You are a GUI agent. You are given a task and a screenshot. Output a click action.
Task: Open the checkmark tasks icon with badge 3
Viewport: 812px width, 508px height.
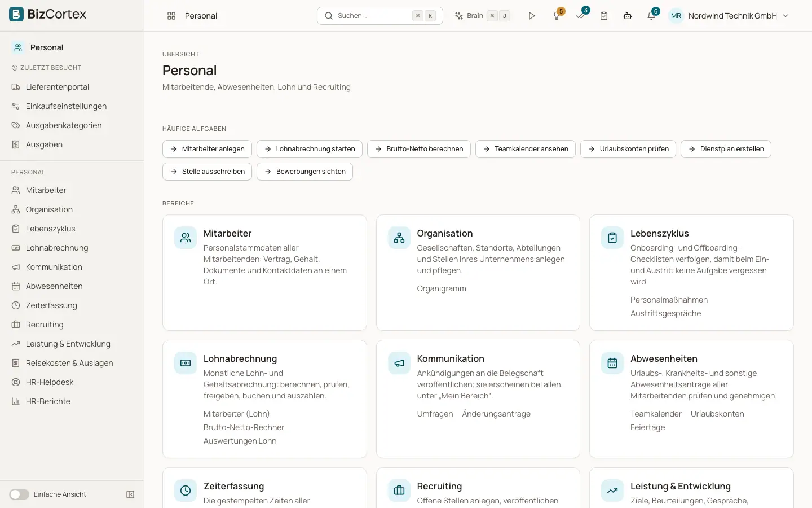[x=581, y=16]
